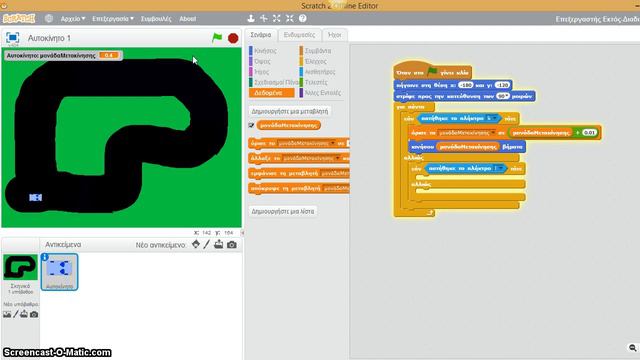Select the Grow sprite tool
Image resolution: width=640 pixels, height=360 pixels.
277,18
